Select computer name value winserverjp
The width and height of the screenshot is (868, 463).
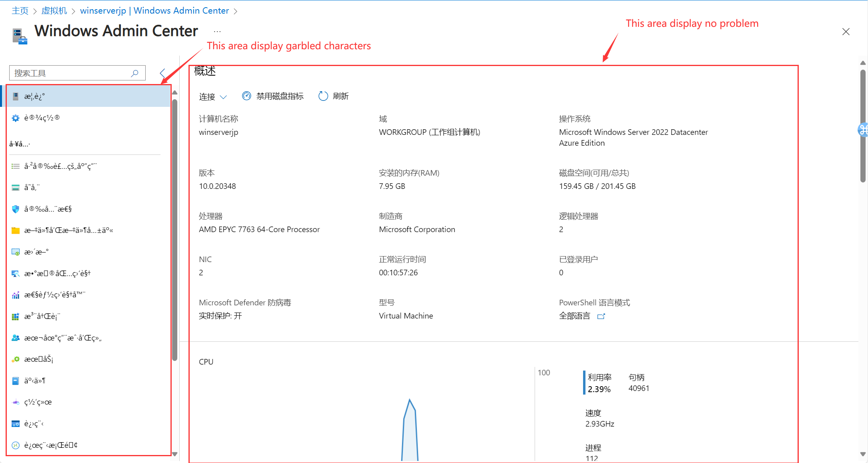pos(219,132)
